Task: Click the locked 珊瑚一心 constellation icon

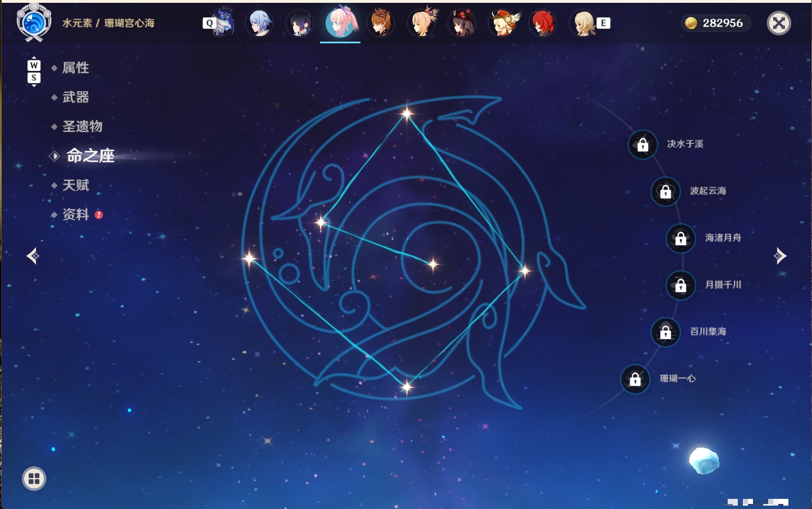Action: 635,379
